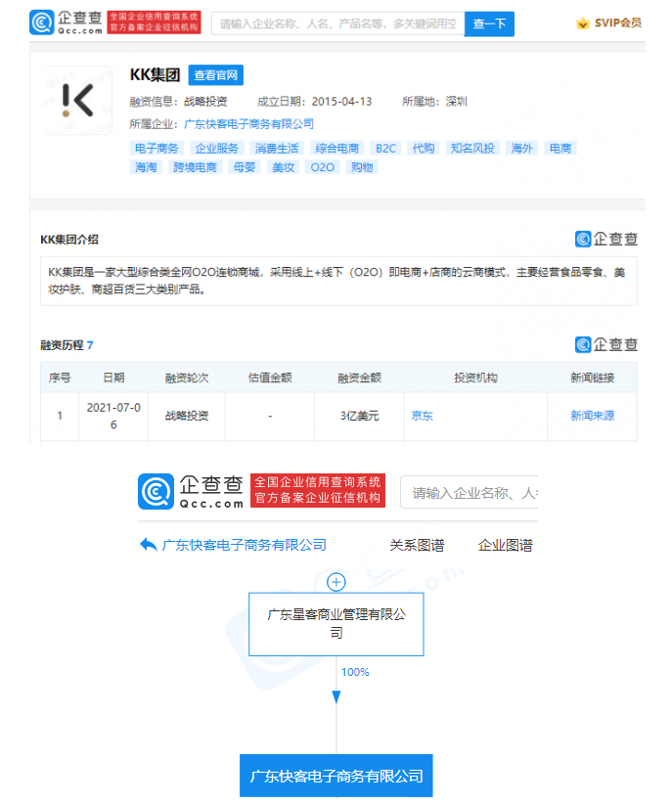
Task: Select the 购物 tag
Action: [362, 167]
